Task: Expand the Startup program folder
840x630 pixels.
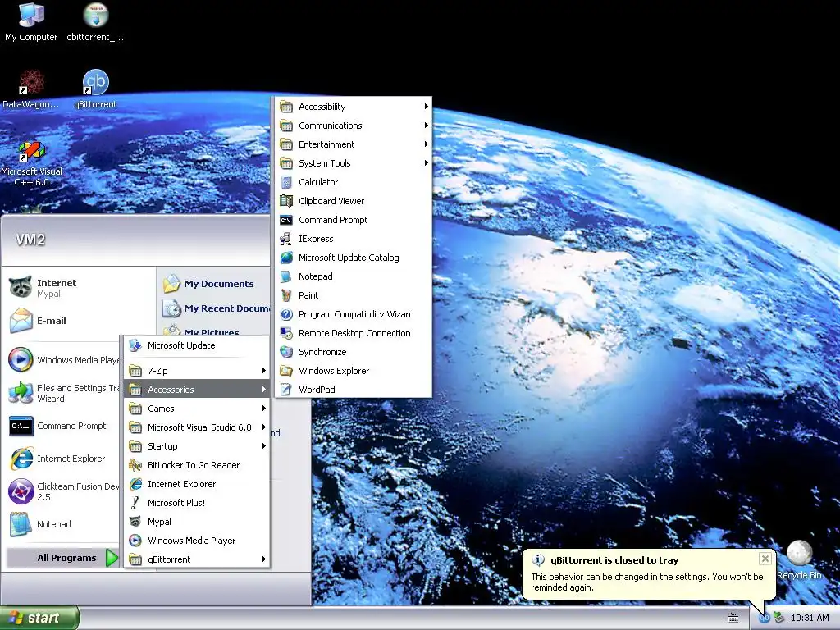Action: (x=197, y=446)
